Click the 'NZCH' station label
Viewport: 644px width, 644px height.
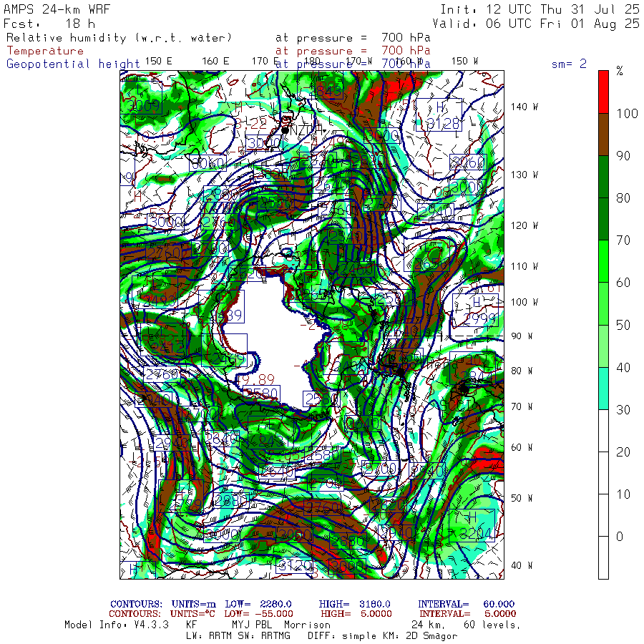point(306,130)
